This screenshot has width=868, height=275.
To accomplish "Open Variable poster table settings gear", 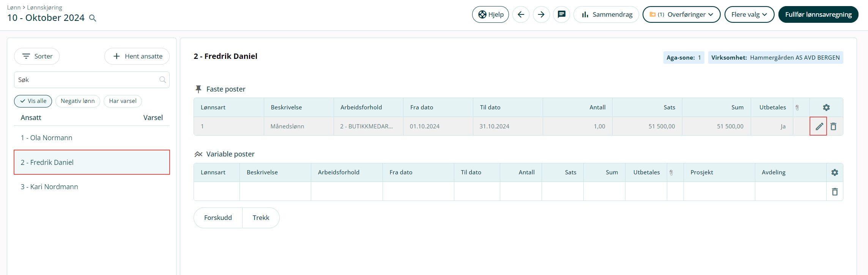I will (835, 172).
